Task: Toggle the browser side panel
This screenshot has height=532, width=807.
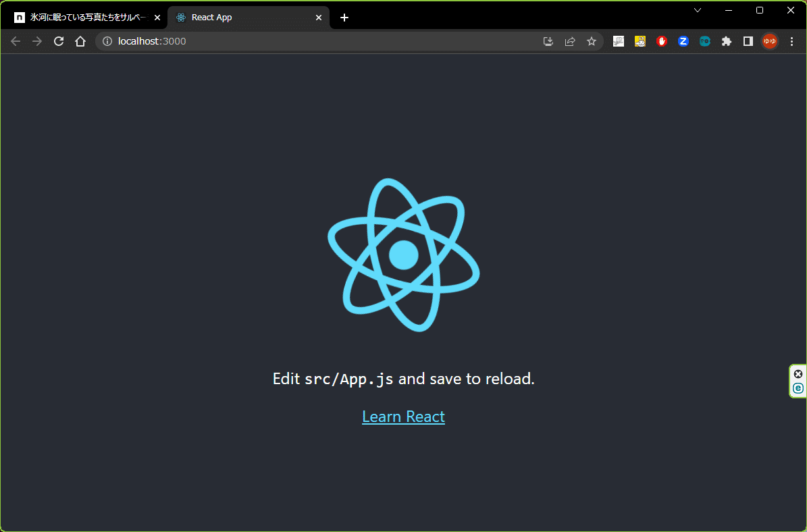Action: (748, 41)
